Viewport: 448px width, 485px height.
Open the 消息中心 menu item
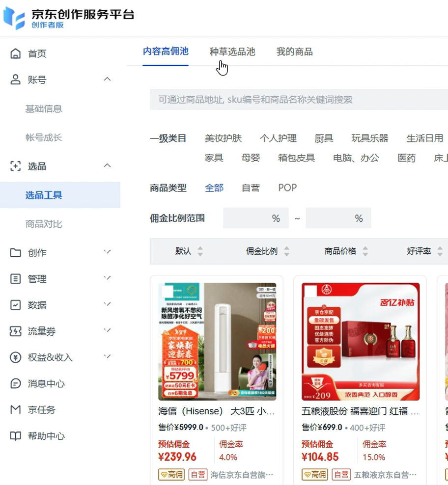[x=46, y=383]
